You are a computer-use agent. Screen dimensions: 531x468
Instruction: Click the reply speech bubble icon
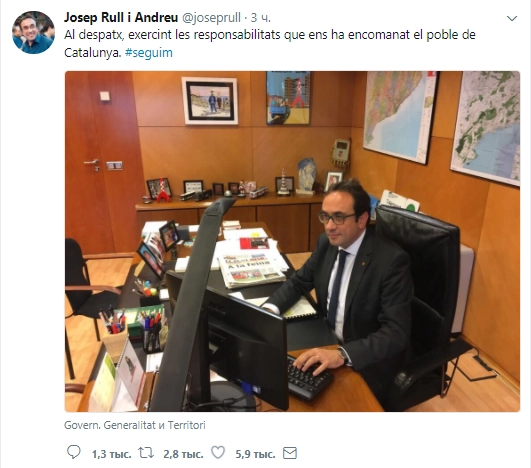73,452
